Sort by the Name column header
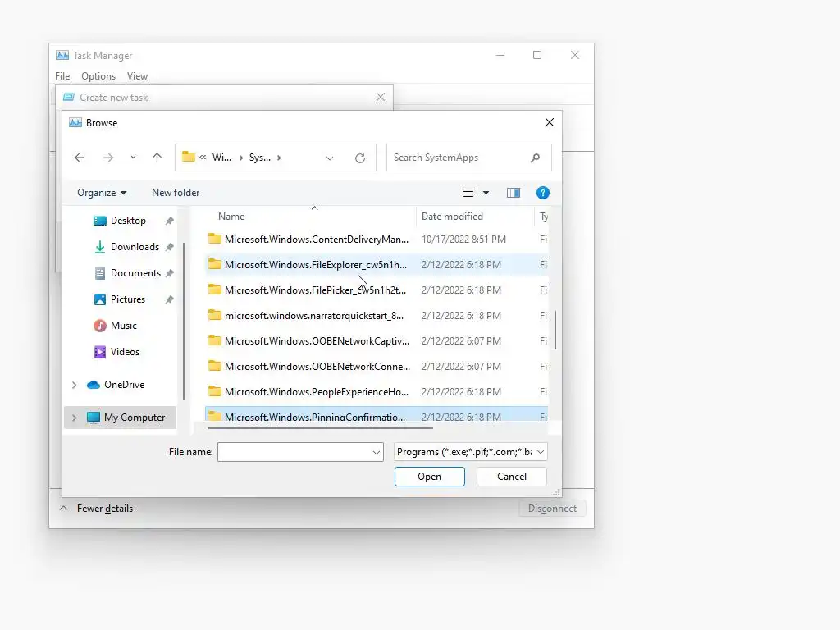This screenshot has height=630, width=840. 231,217
